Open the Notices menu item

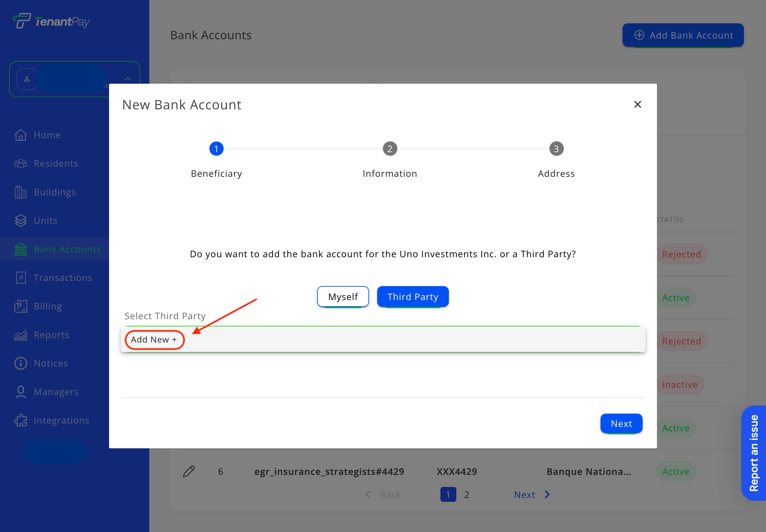coord(51,363)
